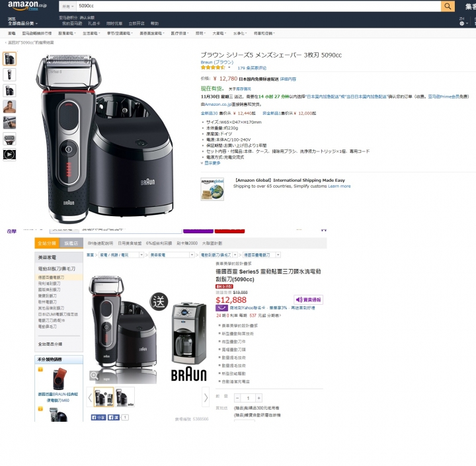Click the Amazon Global shipping box icon
This screenshot has width=476, height=466.
coord(212,189)
